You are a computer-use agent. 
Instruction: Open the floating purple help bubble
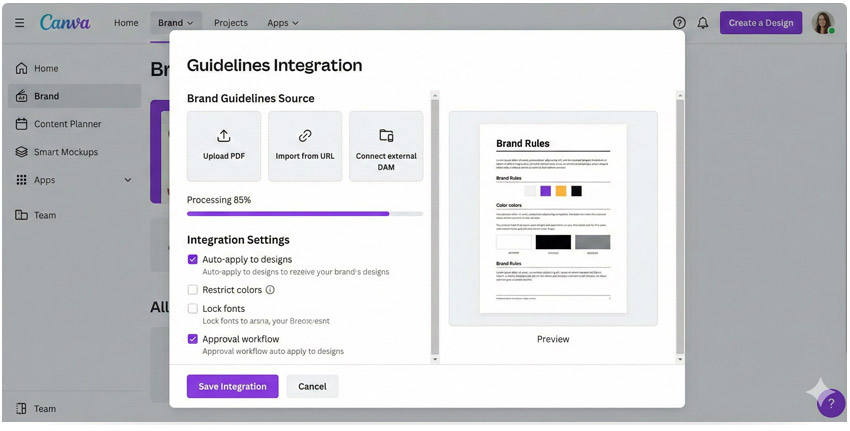(x=830, y=403)
